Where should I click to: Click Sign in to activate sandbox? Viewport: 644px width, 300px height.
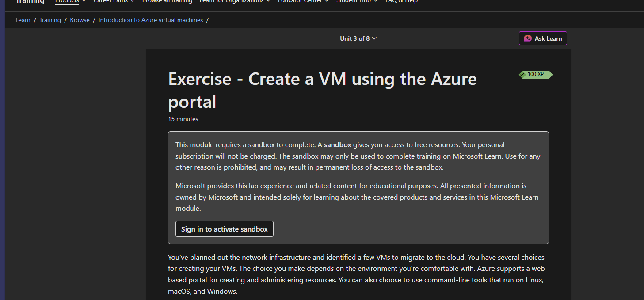[x=225, y=229]
